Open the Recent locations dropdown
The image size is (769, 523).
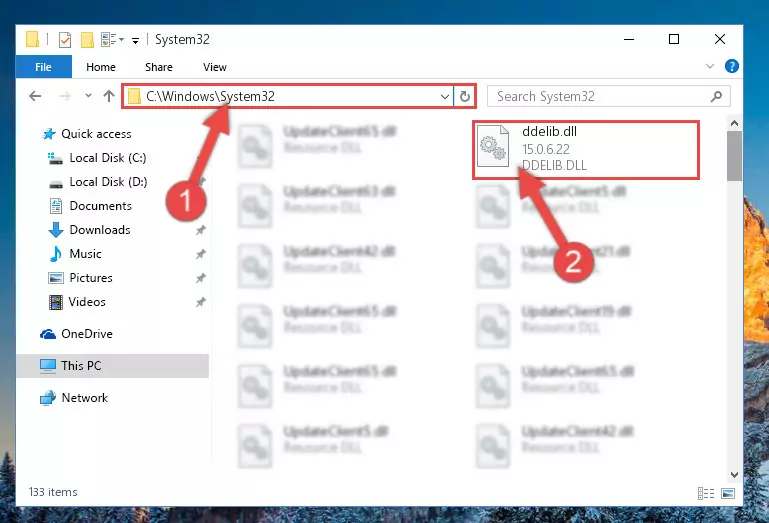pyautogui.click(x=88, y=95)
